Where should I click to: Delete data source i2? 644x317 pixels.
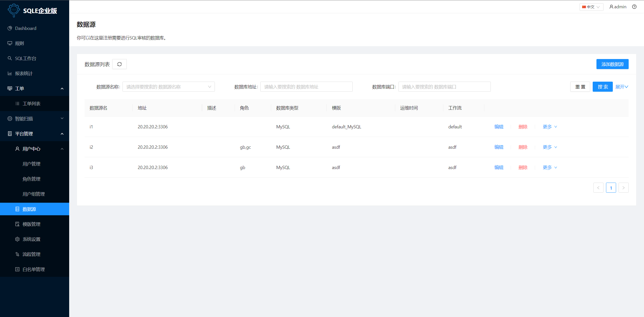[523, 147]
